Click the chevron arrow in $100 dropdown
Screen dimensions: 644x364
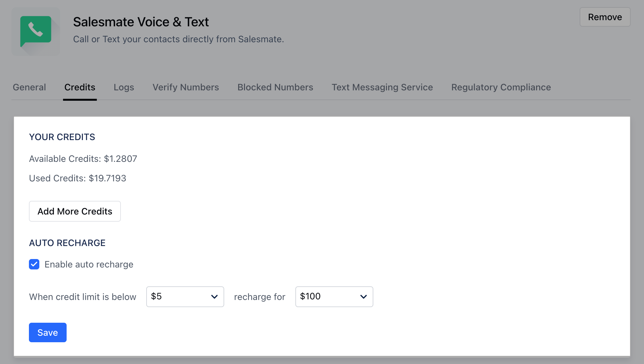(x=364, y=296)
